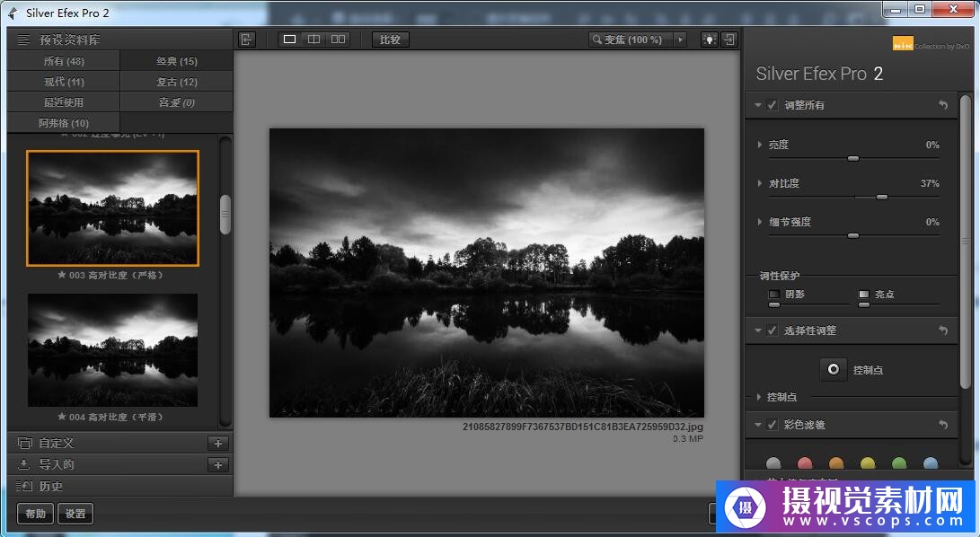980x537 pixels.
Task: Add a control point with the 控制点 button
Action: (x=834, y=369)
